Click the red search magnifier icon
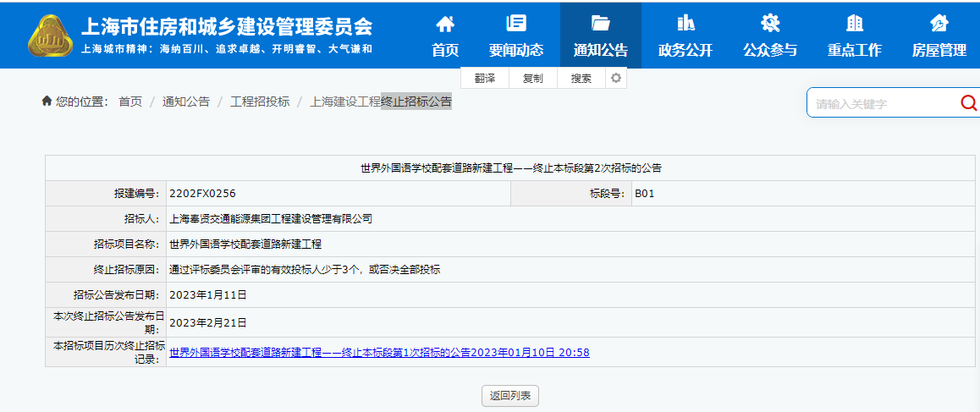 [x=968, y=103]
